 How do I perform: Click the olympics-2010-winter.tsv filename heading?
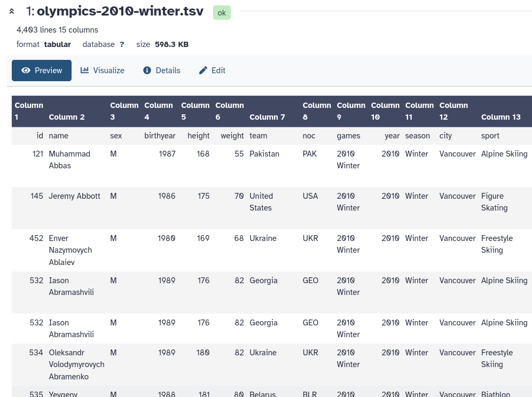(120, 11)
